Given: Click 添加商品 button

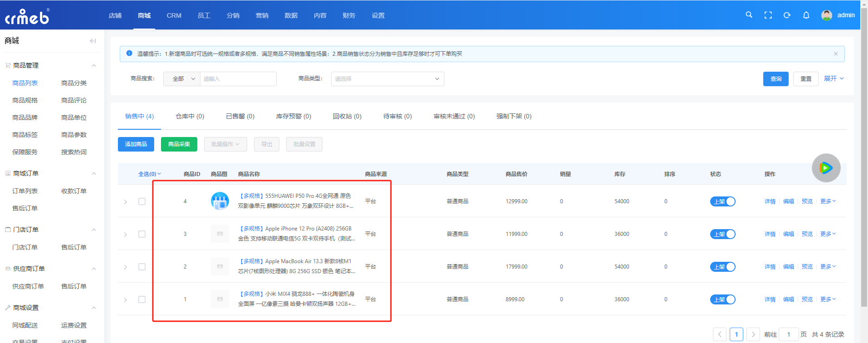Looking at the screenshot, I should click(136, 144).
